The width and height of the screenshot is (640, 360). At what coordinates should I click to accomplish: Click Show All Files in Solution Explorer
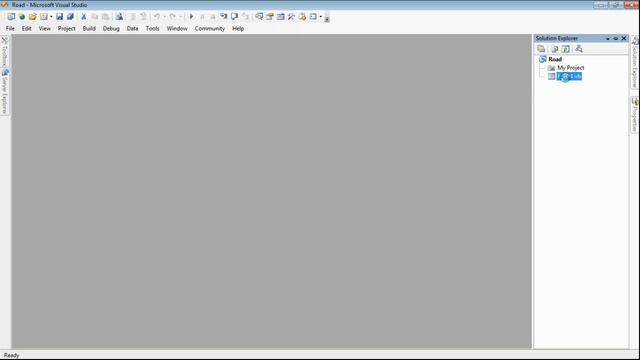[554, 49]
